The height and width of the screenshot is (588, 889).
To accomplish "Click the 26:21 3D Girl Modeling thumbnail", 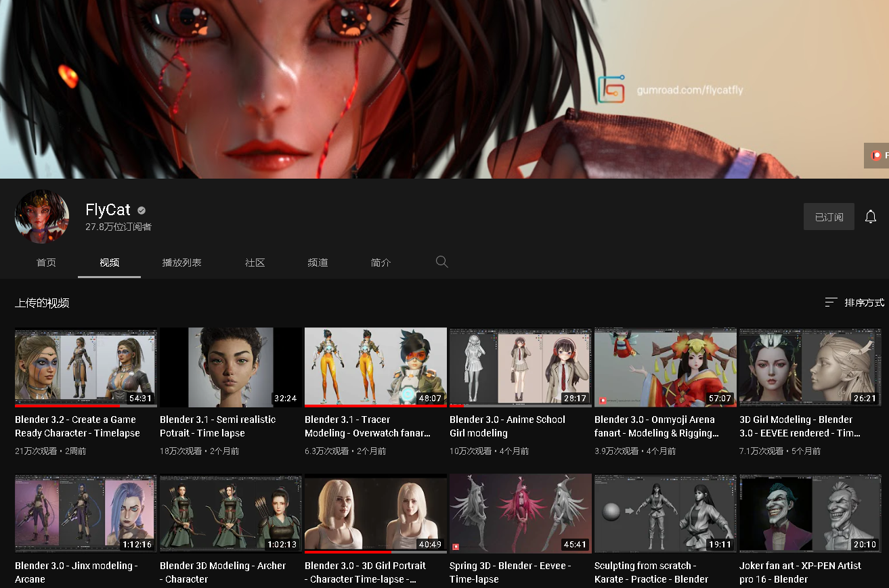I will [x=810, y=367].
